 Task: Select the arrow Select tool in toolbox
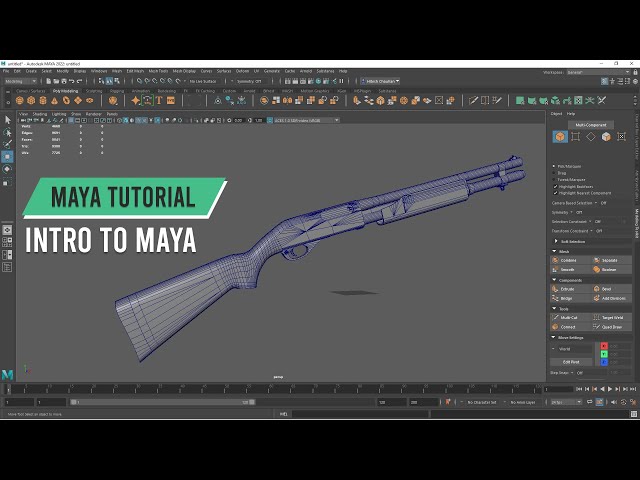click(7, 120)
